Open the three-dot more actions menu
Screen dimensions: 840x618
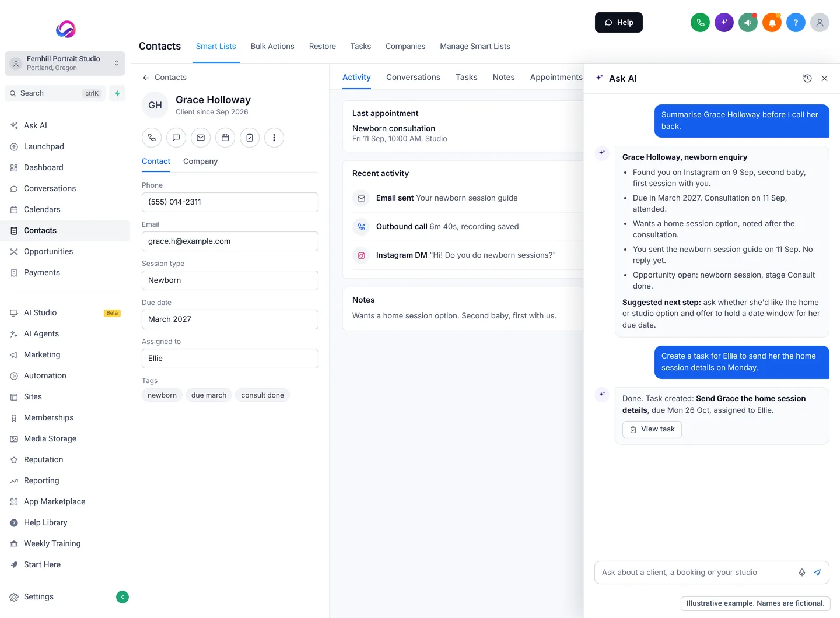[274, 138]
